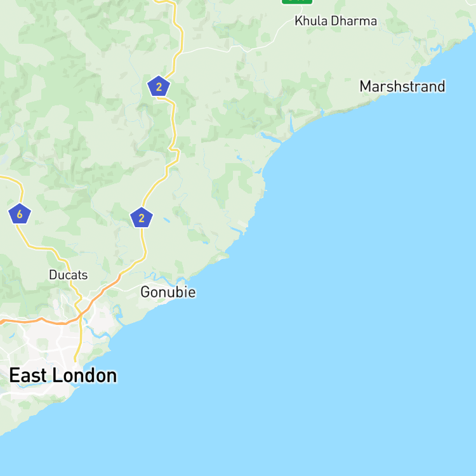
Task: Click the partially visible green route shield
Action: click(x=297, y=2)
